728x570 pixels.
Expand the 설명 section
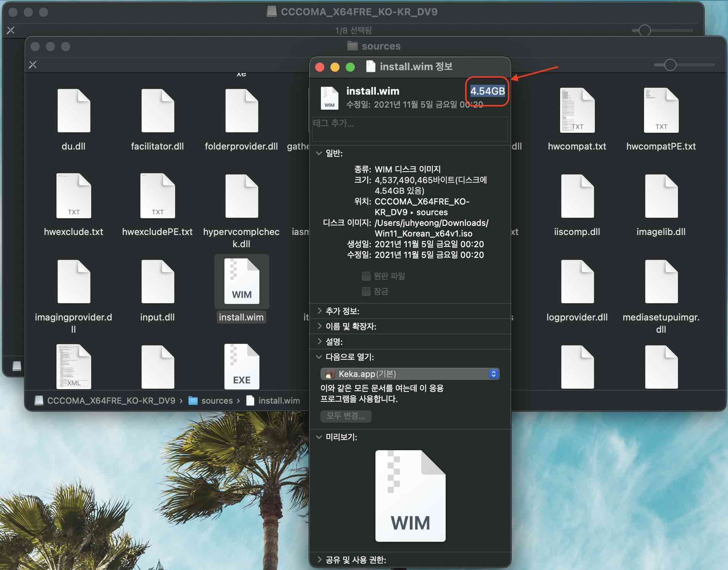click(x=319, y=341)
